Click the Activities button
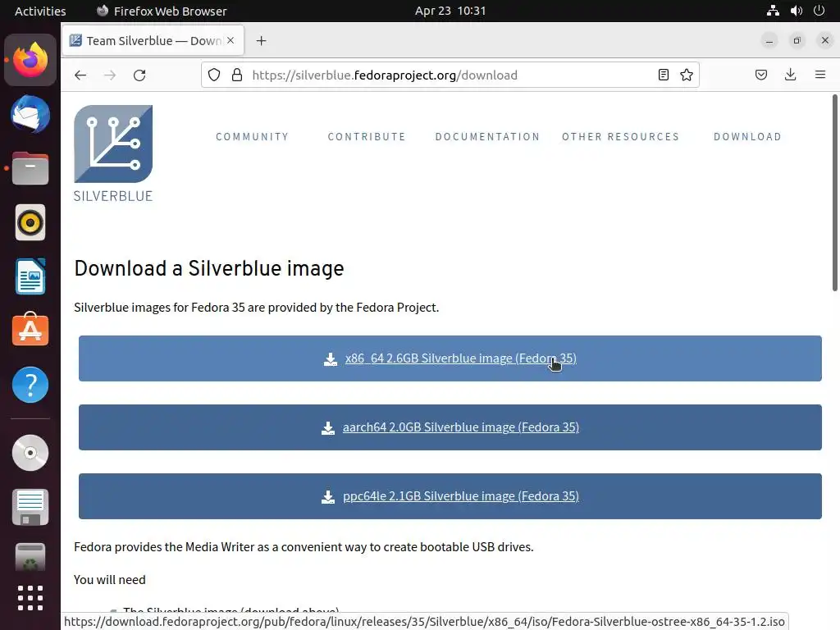This screenshot has width=840, height=630. click(40, 11)
